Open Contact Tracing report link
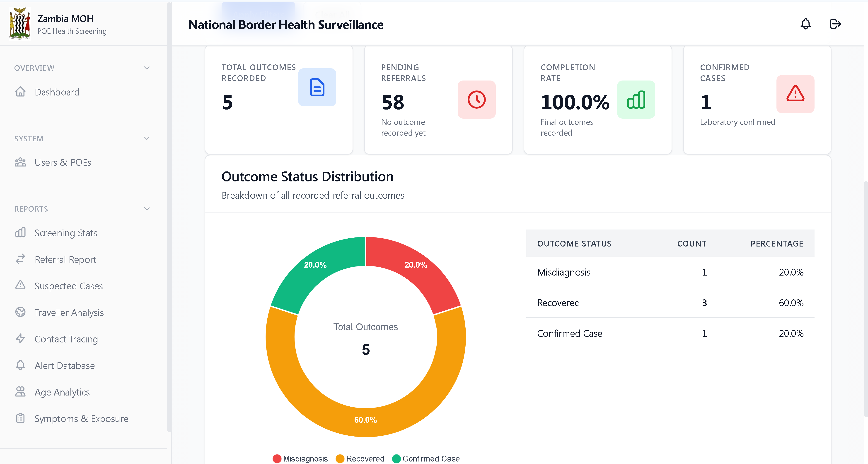This screenshot has height=464, width=868. [x=66, y=339]
